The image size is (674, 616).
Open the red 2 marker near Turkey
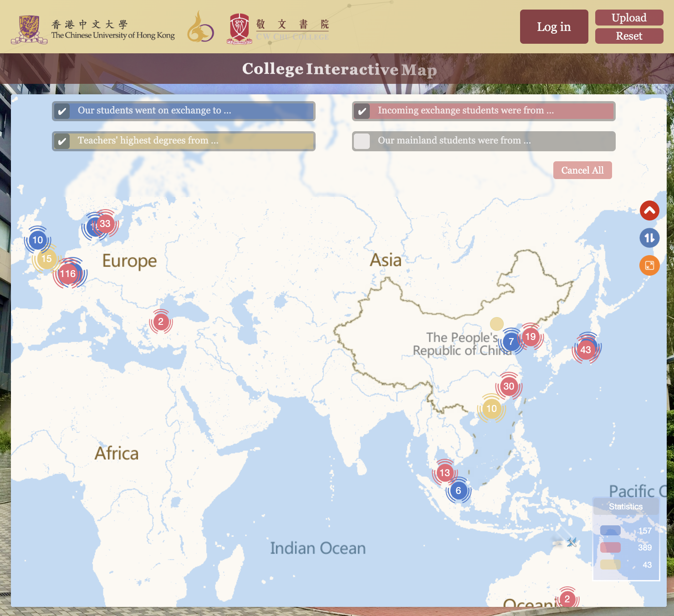tap(161, 322)
